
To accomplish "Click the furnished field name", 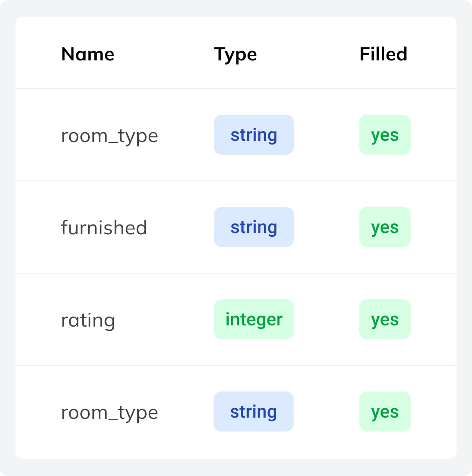I will pos(104,228).
